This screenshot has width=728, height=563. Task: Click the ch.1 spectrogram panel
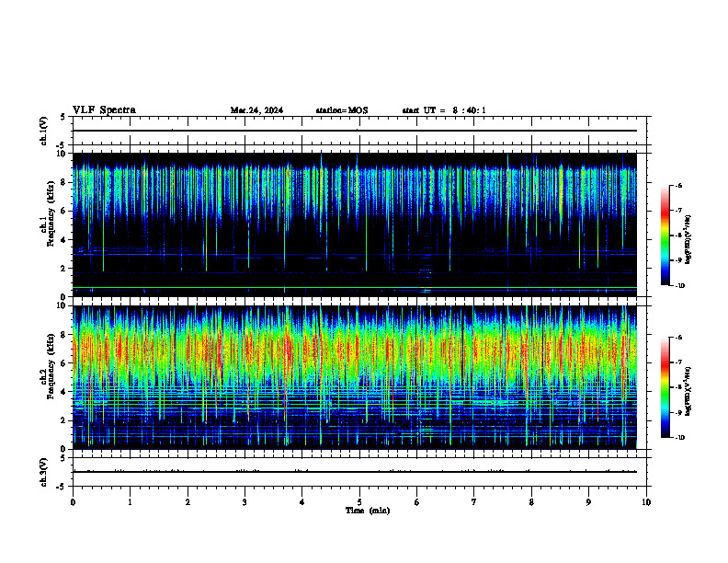click(x=355, y=224)
